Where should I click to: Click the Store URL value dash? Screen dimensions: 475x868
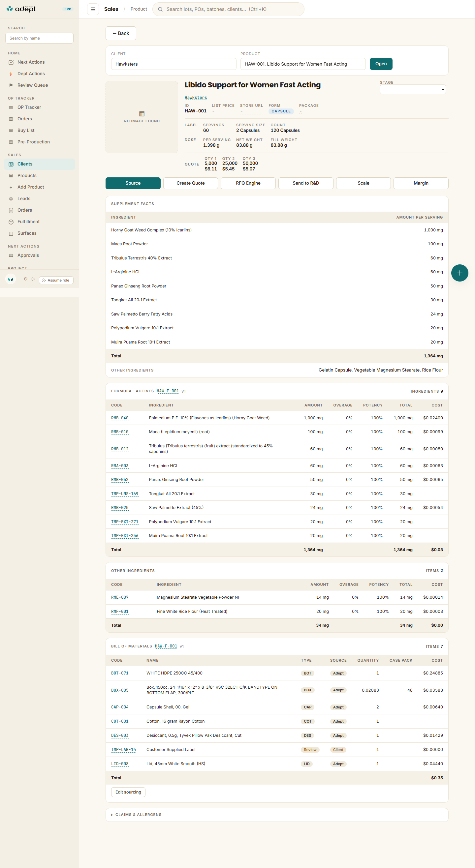pos(241,111)
